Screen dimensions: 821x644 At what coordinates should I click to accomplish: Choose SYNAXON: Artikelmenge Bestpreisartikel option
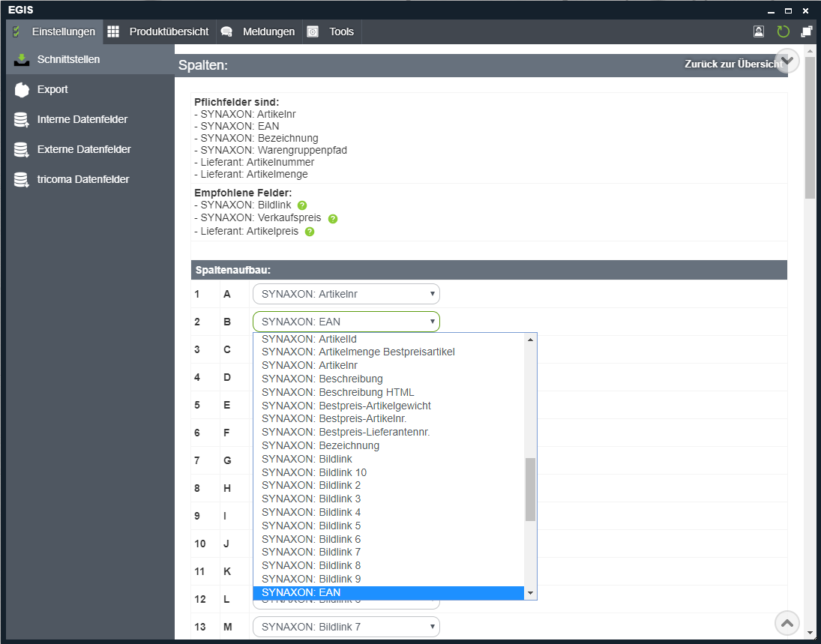pos(388,352)
